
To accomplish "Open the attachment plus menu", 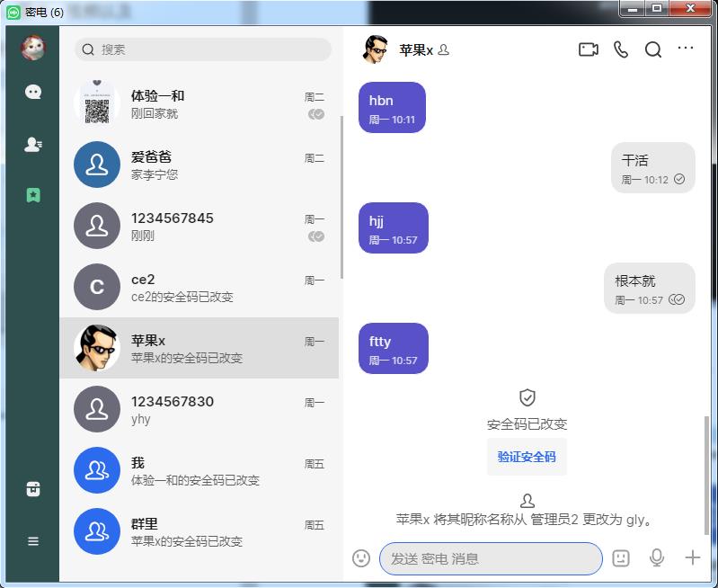I will coord(692,558).
